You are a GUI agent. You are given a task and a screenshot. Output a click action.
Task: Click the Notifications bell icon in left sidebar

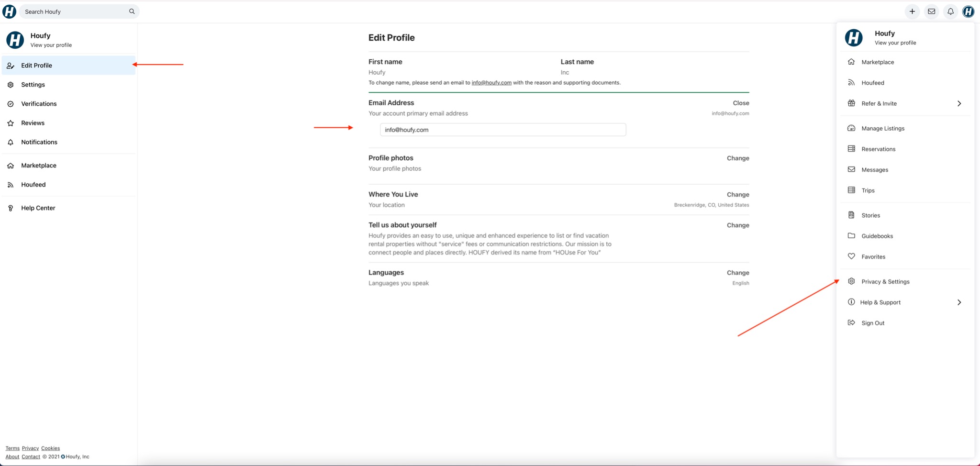point(11,142)
